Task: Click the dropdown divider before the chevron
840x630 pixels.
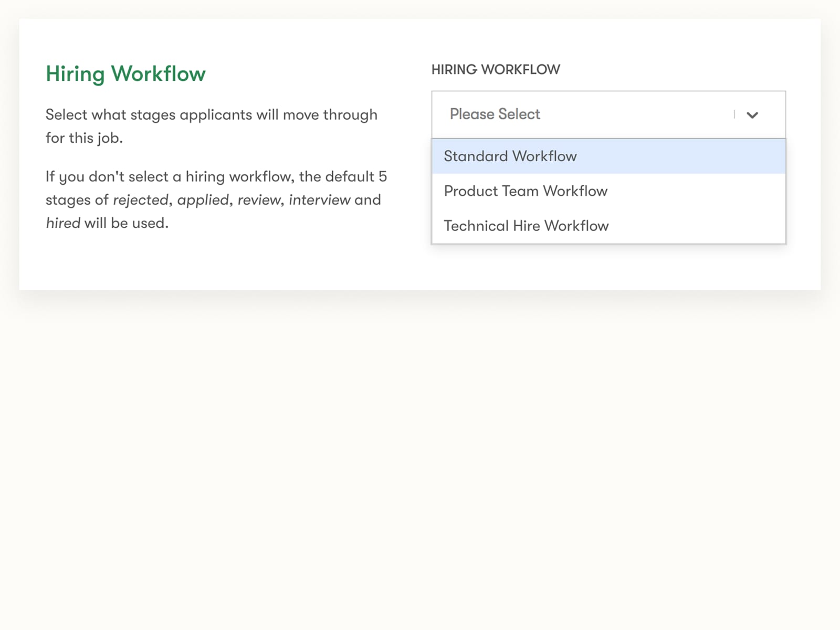Action: [734, 114]
